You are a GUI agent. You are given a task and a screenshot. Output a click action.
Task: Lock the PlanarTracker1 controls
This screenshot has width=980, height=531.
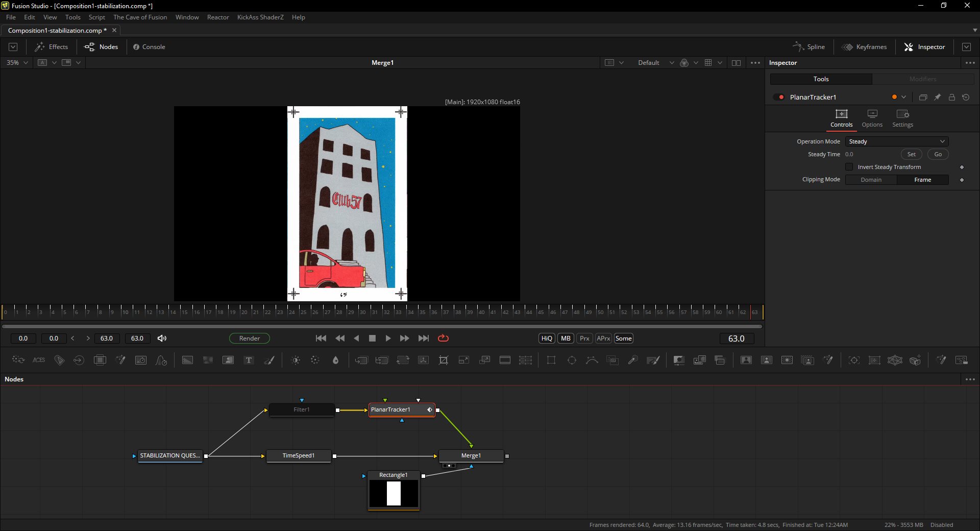tap(952, 97)
